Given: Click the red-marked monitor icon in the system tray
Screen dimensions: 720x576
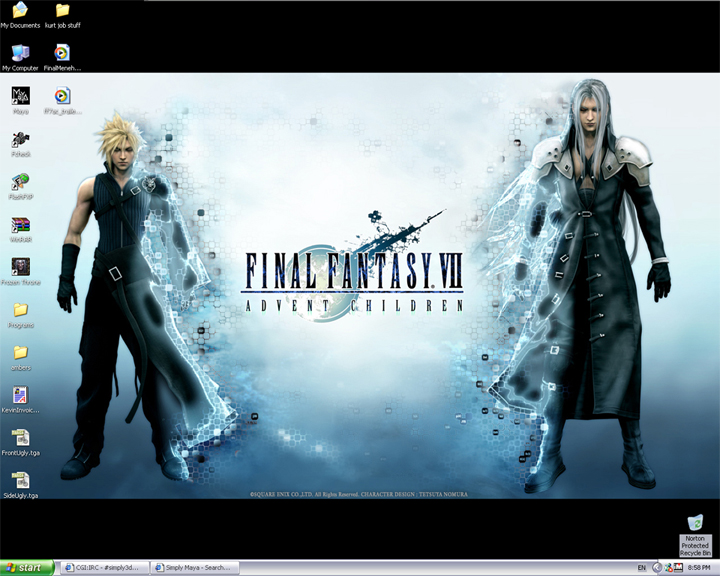Looking at the screenshot, I should [x=678, y=568].
